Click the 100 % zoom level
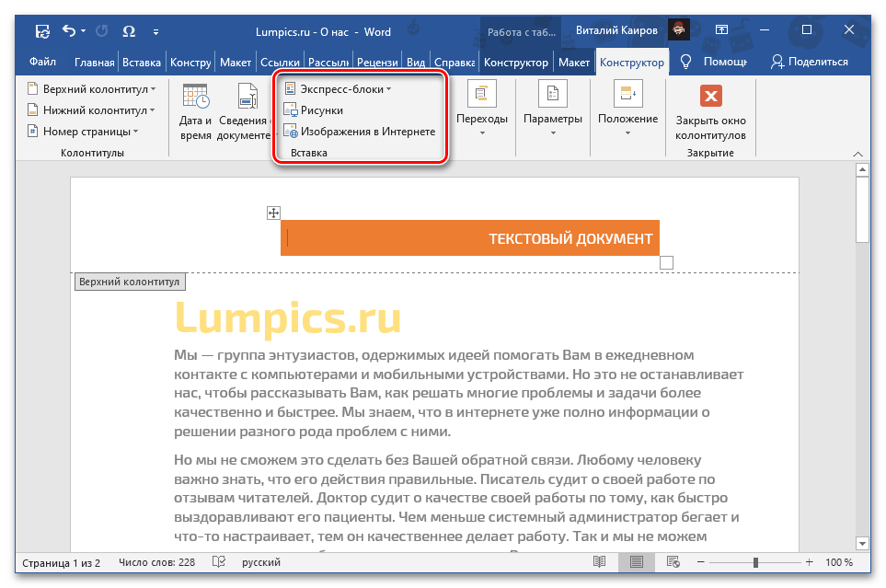This screenshot has height=588, width=886. [x=839, y=562]
